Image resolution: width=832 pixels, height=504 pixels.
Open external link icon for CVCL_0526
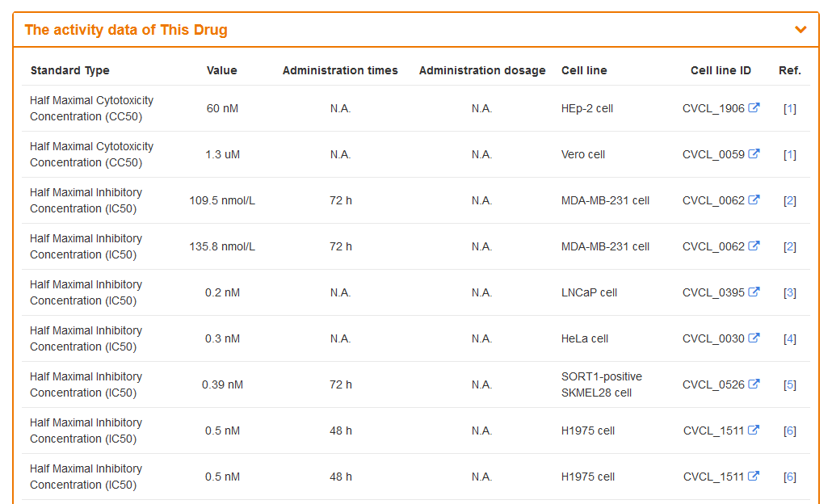click(x=754, y=384)
